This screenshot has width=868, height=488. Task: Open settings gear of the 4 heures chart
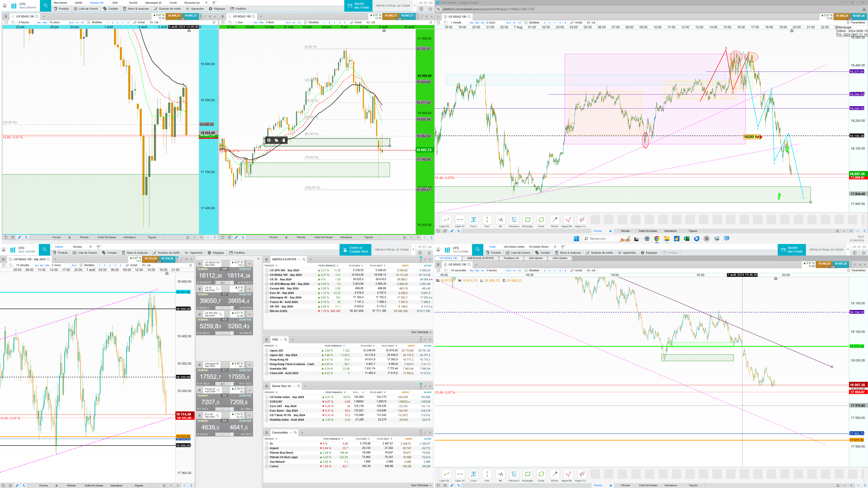click(214, 22)
